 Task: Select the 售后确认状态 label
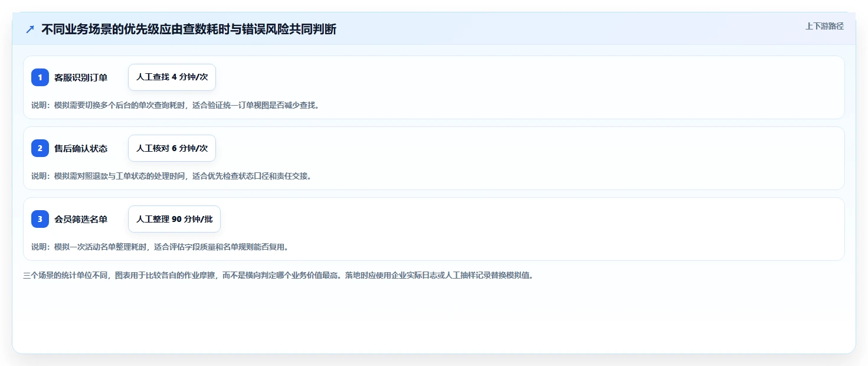pos(81,148)
